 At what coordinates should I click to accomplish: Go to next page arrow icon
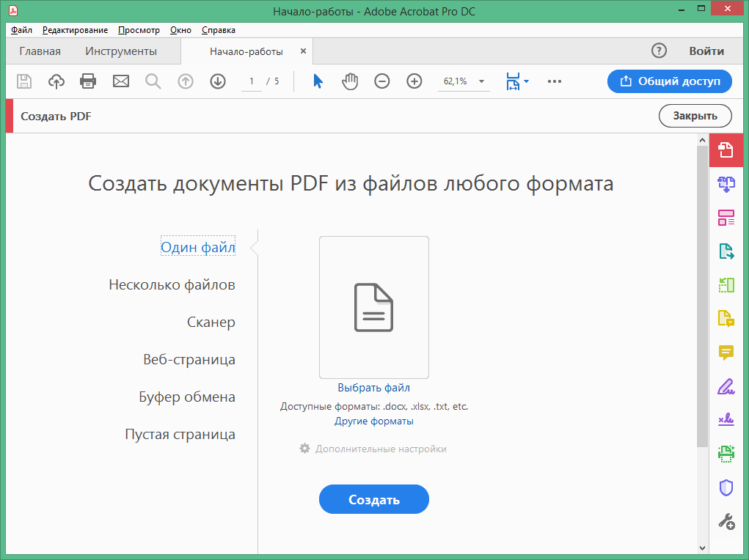pos(217,81)
